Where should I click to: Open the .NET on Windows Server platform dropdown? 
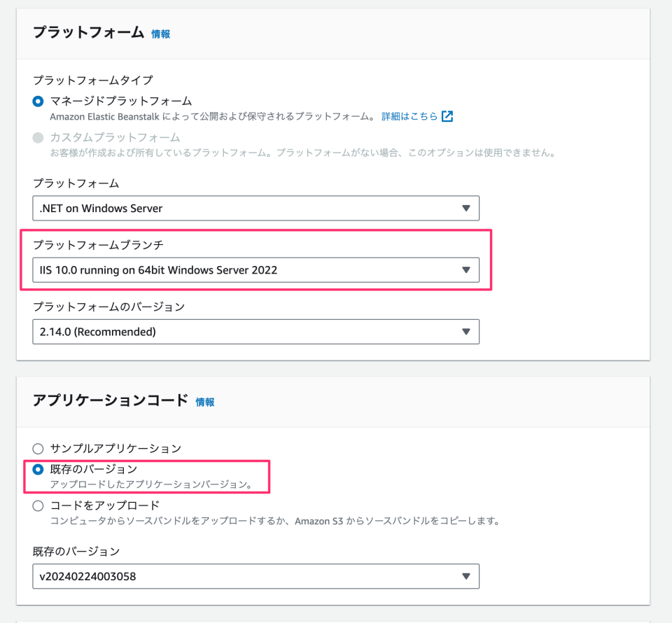[255, 208]
